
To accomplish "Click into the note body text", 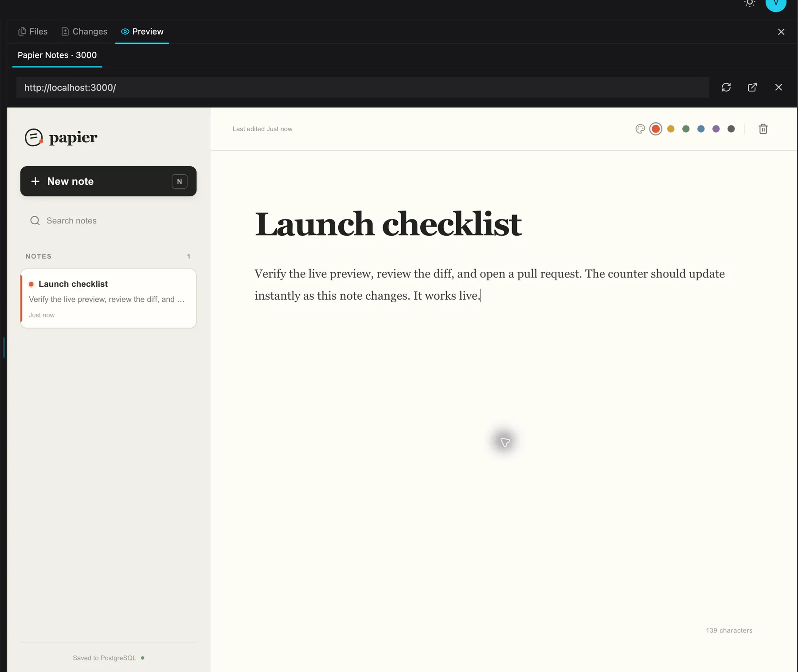I will 489,285.
